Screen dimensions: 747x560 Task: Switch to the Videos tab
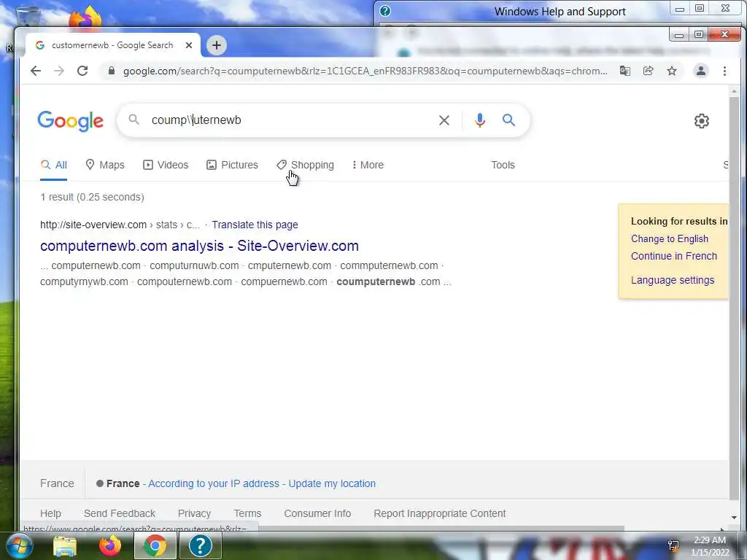166,165
